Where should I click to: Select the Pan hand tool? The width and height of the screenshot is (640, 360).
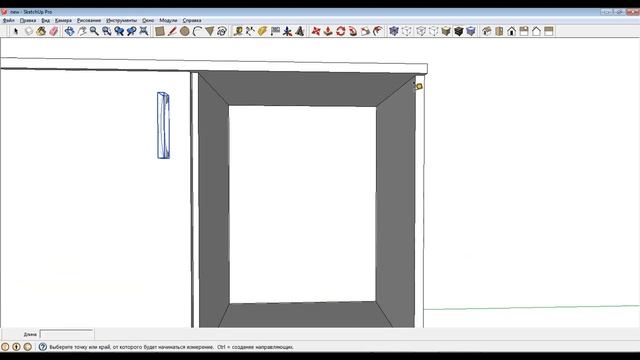(x=82, y=31)
